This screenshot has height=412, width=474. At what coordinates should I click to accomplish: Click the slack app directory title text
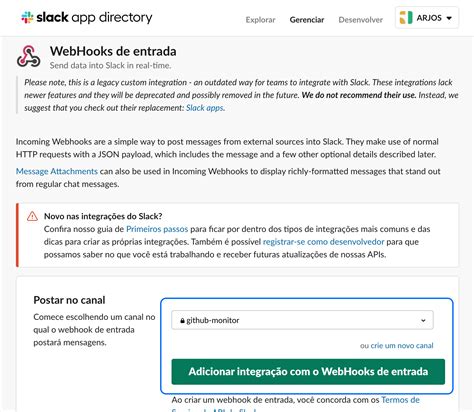point(94,17)
